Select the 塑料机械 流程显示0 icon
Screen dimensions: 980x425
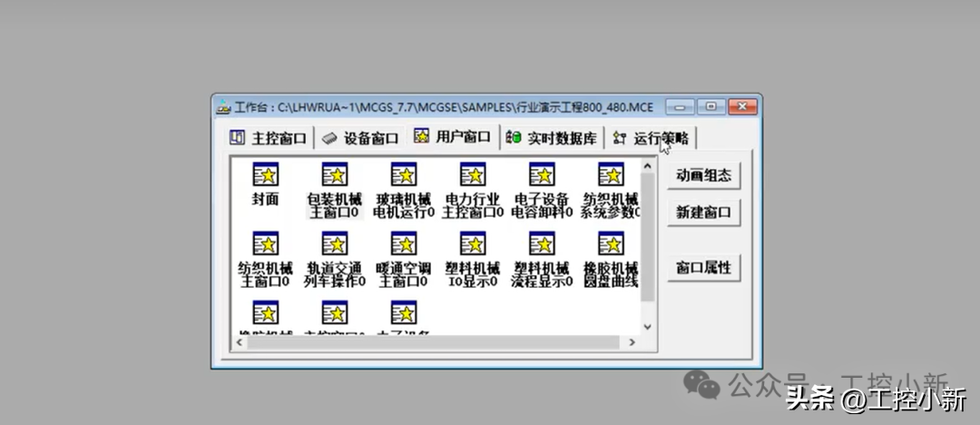coord(542,244)
